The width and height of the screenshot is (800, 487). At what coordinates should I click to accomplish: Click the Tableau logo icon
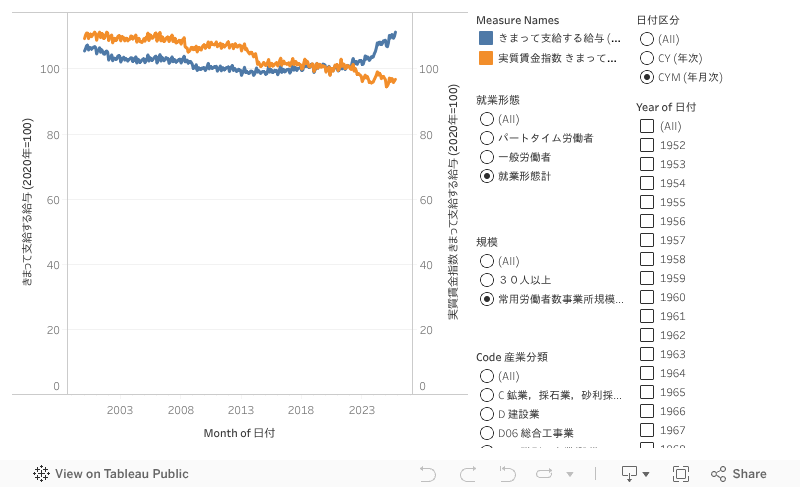42,474
